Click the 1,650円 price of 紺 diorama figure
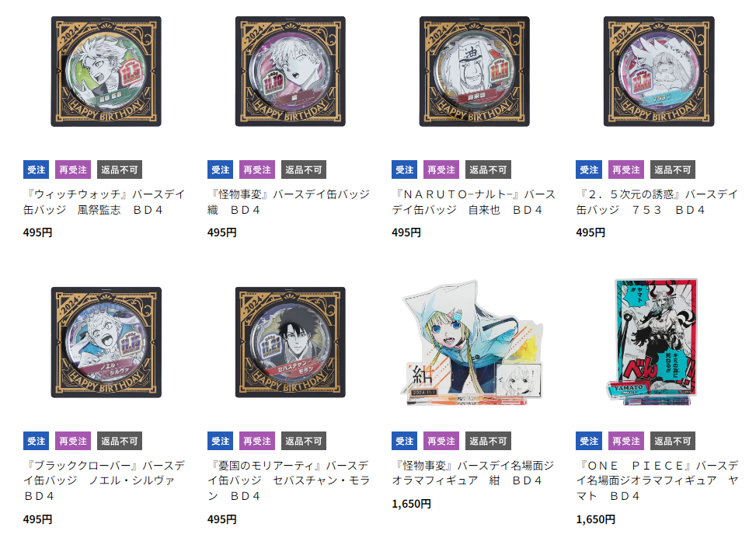 [x=411, y=504]
